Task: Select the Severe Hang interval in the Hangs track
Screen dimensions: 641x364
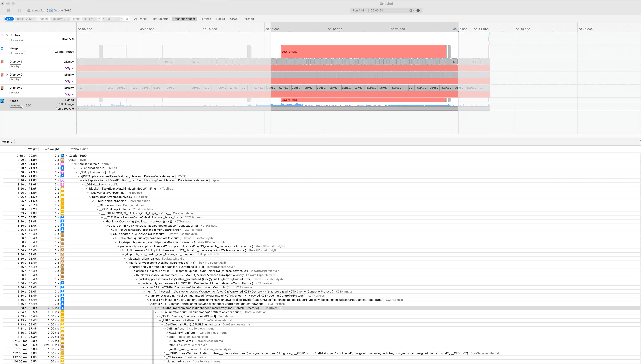Action: pyautogui.click(x=363, y=52)
